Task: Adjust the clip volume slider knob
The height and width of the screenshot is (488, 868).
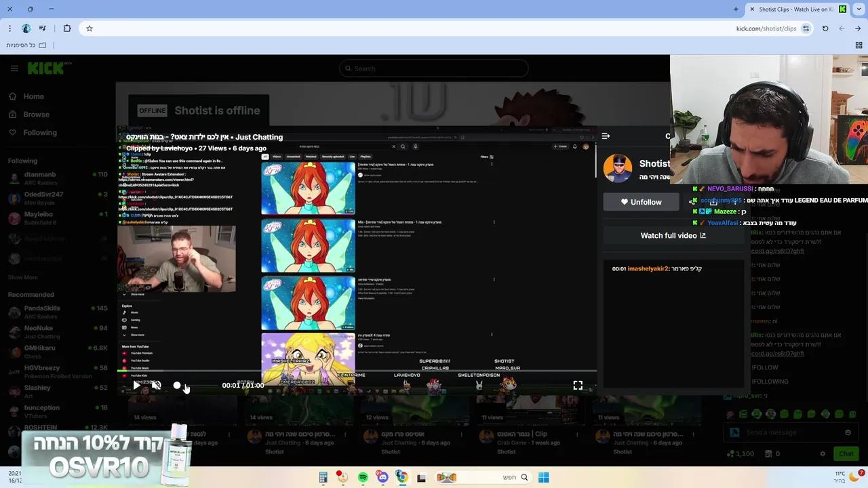Action: pos(177,386)
